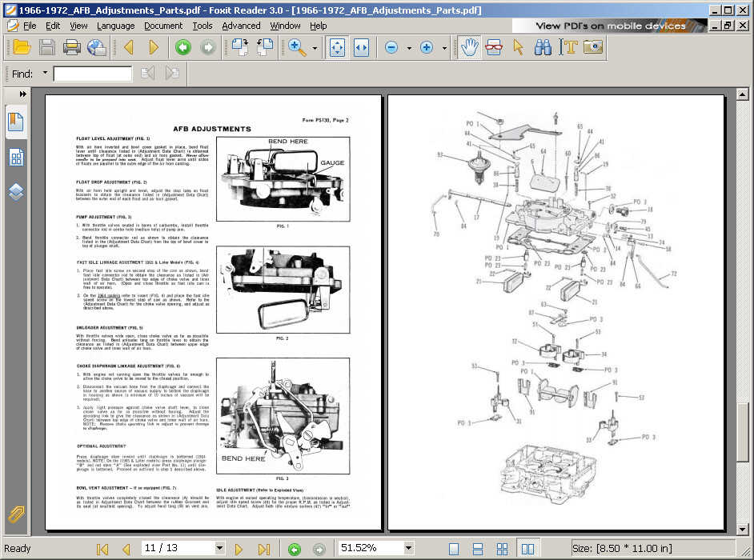Print the document using the printer icon
Screen dimensions: 754x560
click(72, 47)
